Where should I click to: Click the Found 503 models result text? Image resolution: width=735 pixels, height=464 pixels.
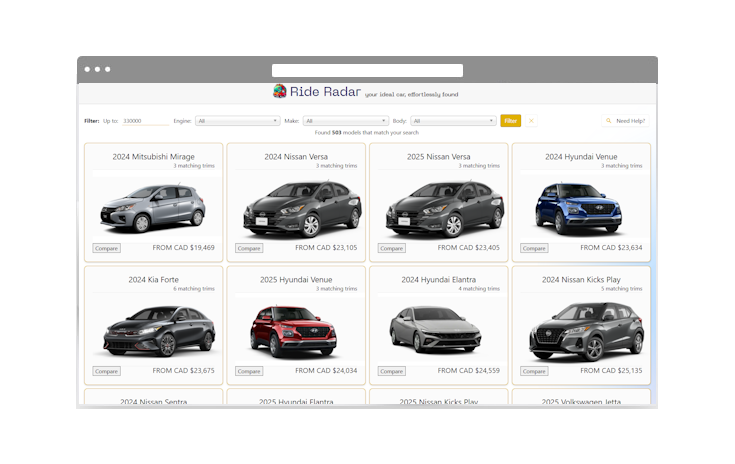(367, 133)
